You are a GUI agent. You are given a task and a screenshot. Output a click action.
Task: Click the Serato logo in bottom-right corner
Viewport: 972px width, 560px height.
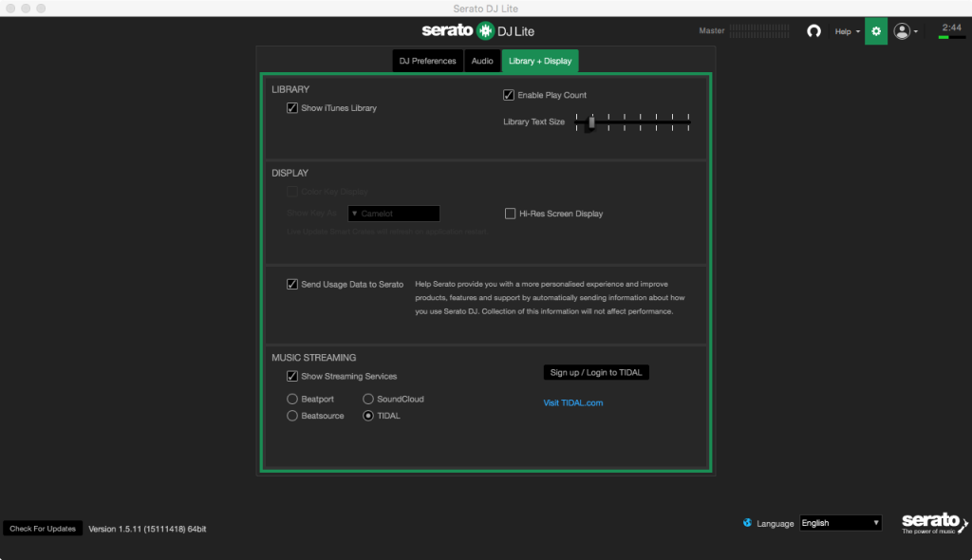pyautogui.click(x=933, y=523)
